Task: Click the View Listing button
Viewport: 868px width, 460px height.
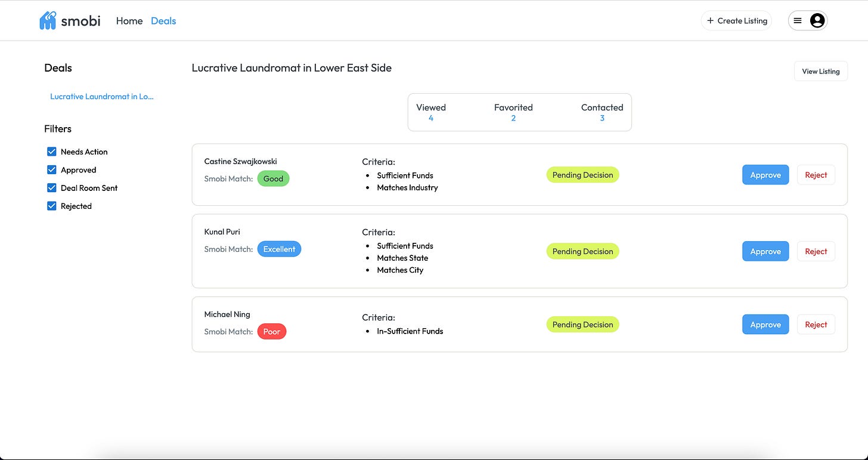Action: coord(820,70)
